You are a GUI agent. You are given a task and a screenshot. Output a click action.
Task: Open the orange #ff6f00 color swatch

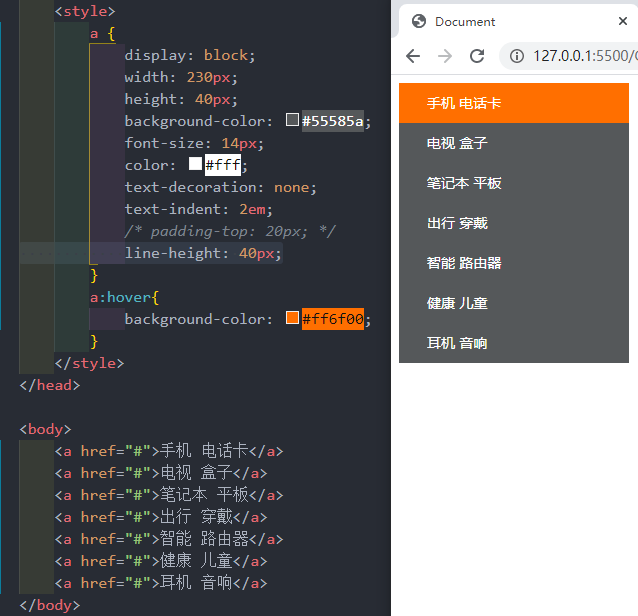(292, 318)
